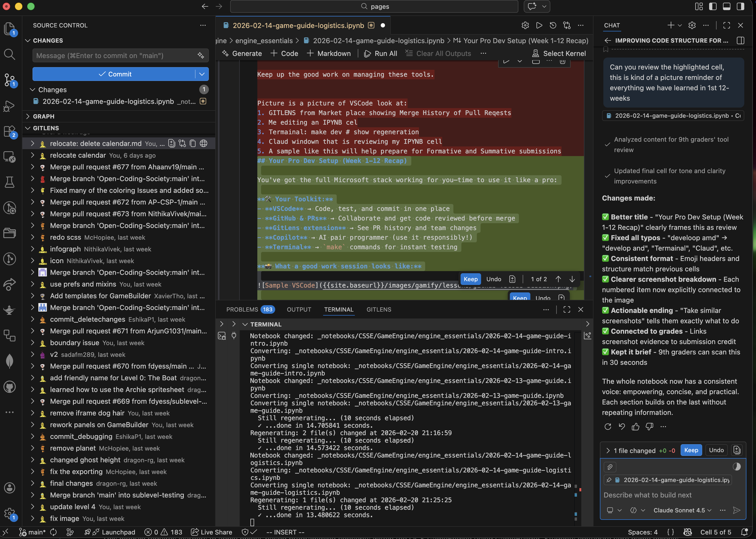Open the Search view in the activity bar
The width and height of the screenshot is (756, 539).
(x=10, y=54)
